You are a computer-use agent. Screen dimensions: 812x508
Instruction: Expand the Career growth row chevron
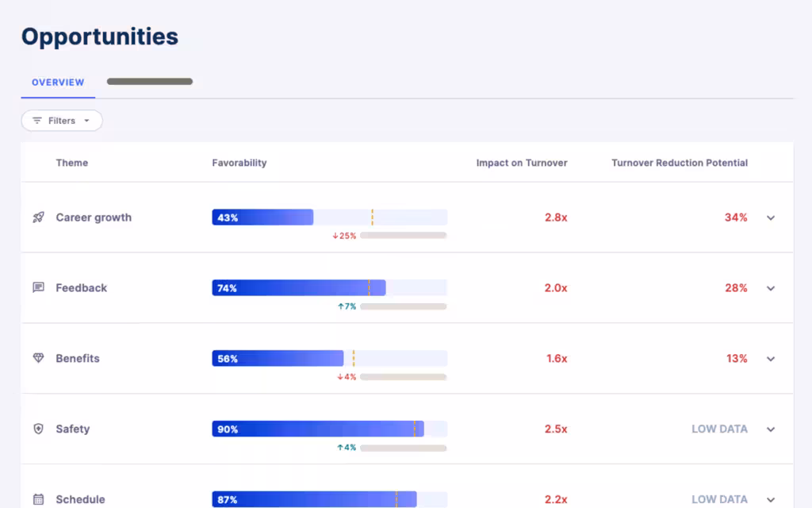click(771, 217)
